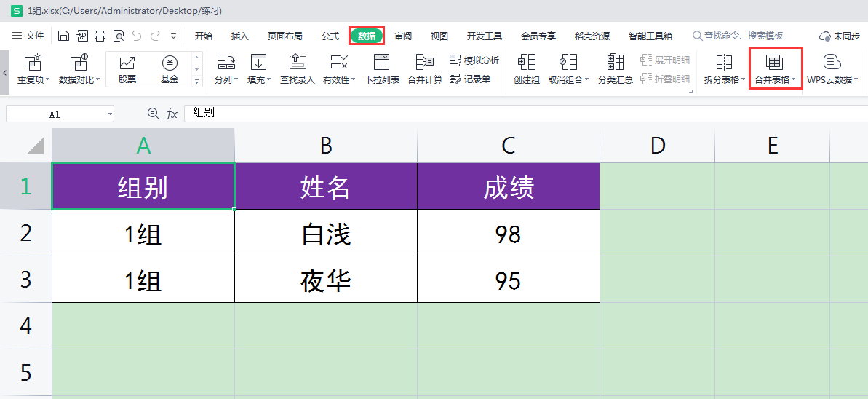Click the Save icon in quick access toolbar
This screenshot has width=868, height=399.
[x=63, y=36]
